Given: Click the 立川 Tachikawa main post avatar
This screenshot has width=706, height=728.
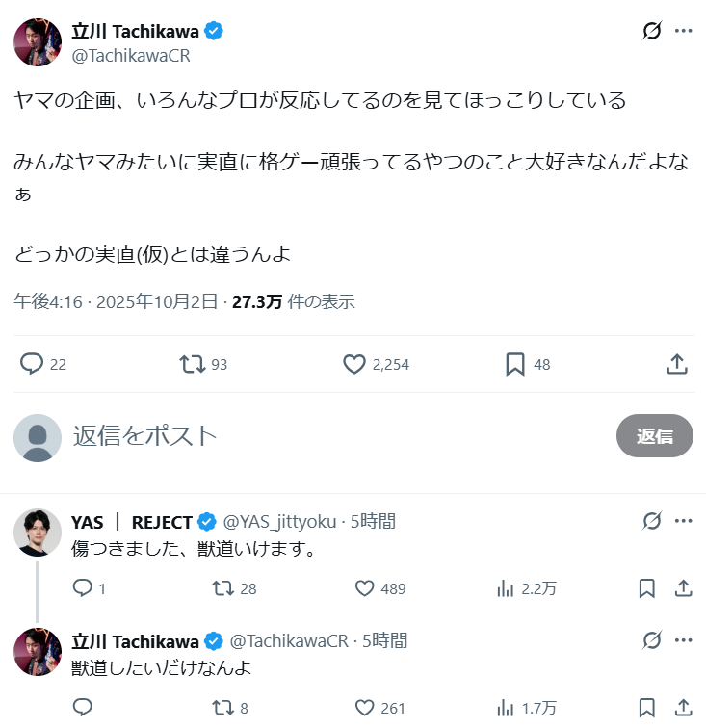Looking at the screenshot, I should [x=38, y=42].
